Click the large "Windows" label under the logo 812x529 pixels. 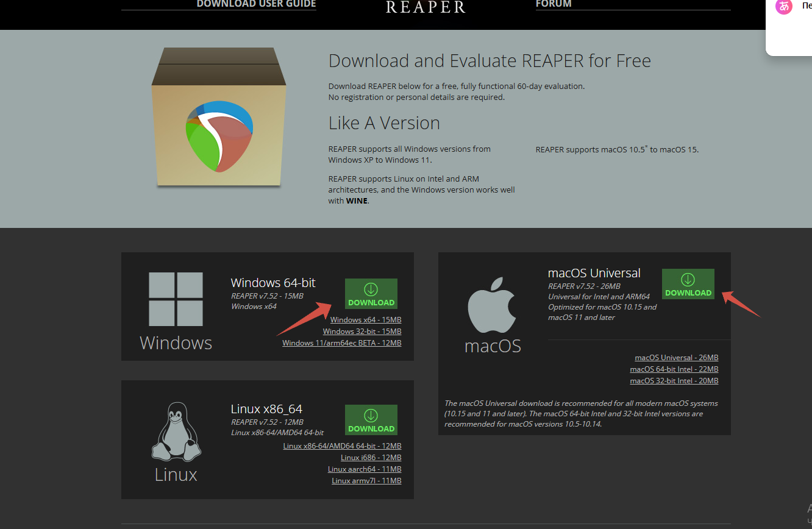[176, 343]
